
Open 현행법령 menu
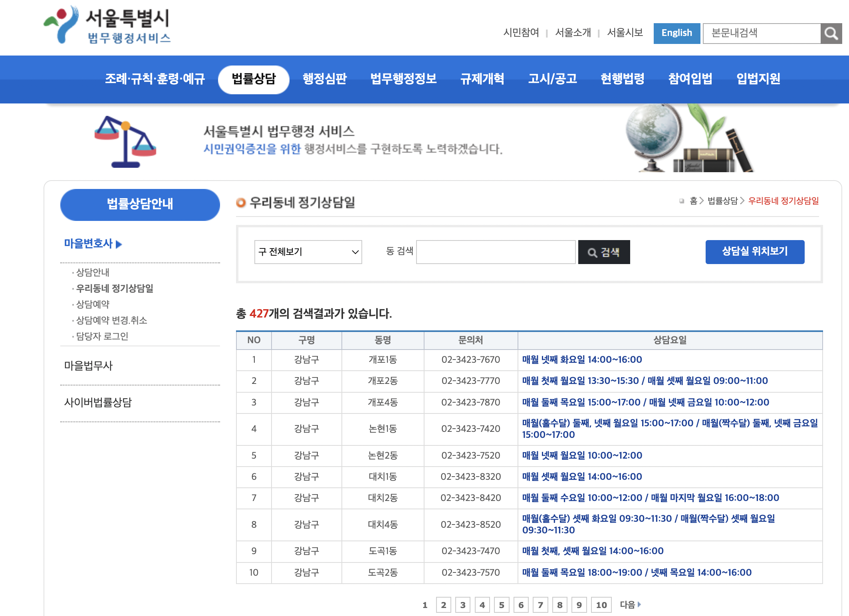pos(623,79)
